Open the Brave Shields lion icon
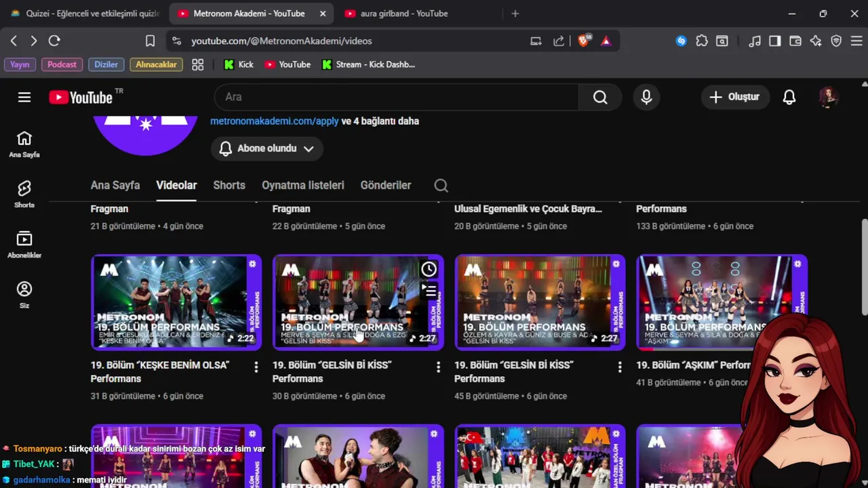Viewport: 868px width, 488px height. [x=584, y=41]
